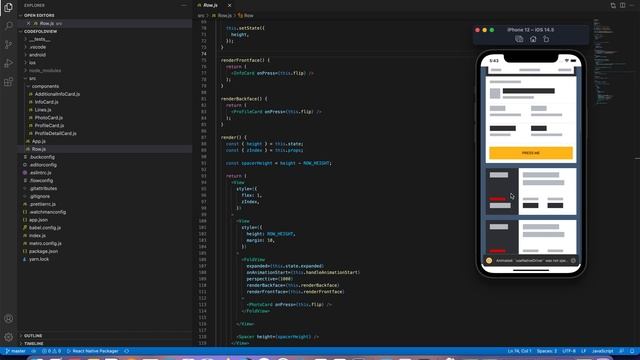Close Row.js in Open Editors list

click(28, 24)
